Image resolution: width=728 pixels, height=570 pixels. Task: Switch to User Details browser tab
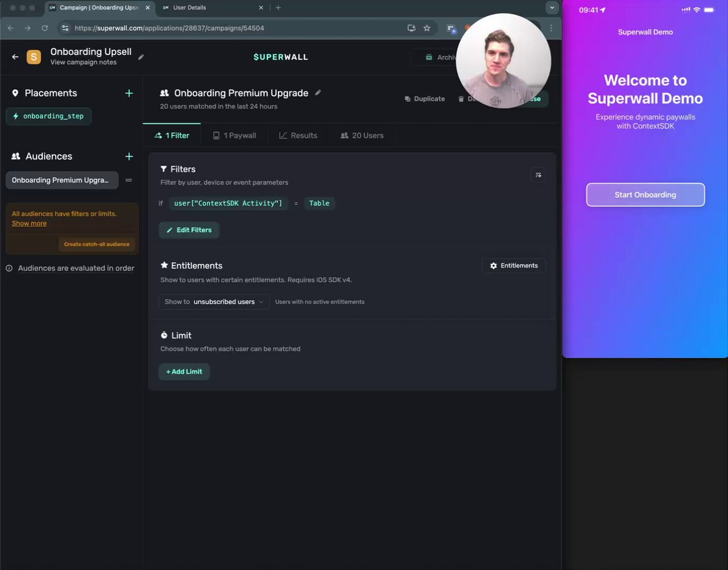pos(212,7)
